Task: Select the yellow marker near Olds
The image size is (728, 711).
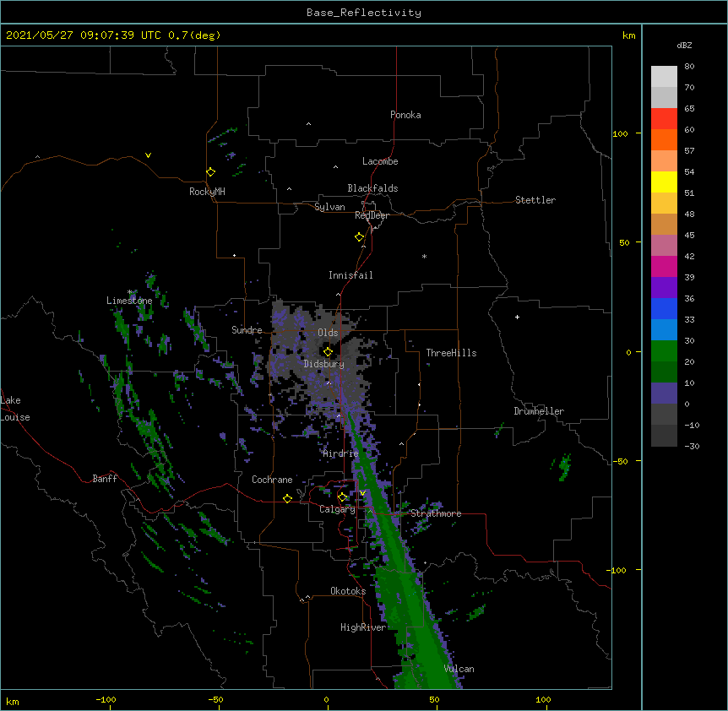Action: [x=328, y=352]
